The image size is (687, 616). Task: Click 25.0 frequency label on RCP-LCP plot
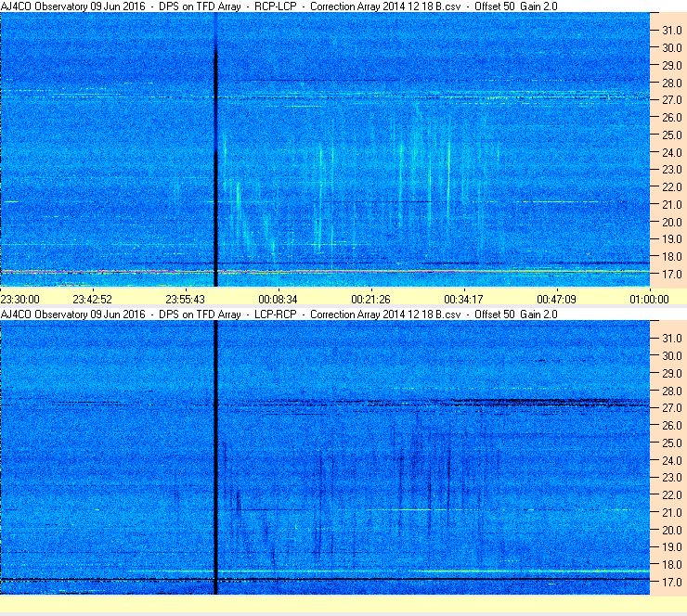point(672,135)
